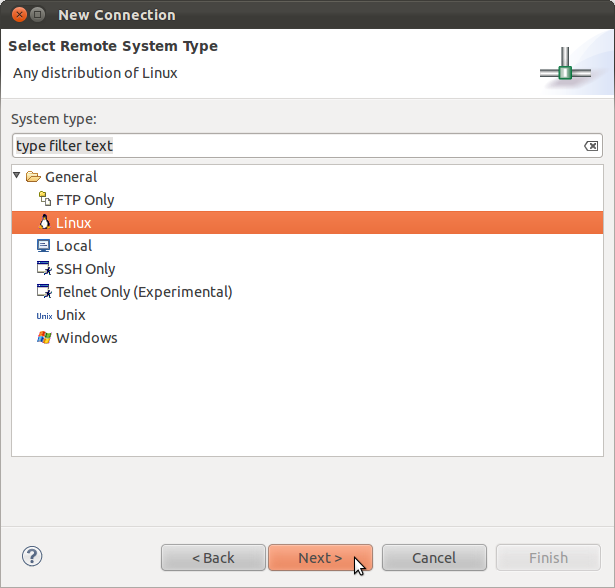
Task: Choose Local system type
Action: point(74,246)
